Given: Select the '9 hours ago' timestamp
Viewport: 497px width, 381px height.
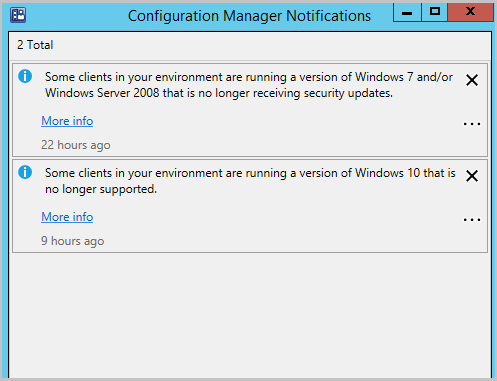Looking at the screenshot, I should pos(72,241).
